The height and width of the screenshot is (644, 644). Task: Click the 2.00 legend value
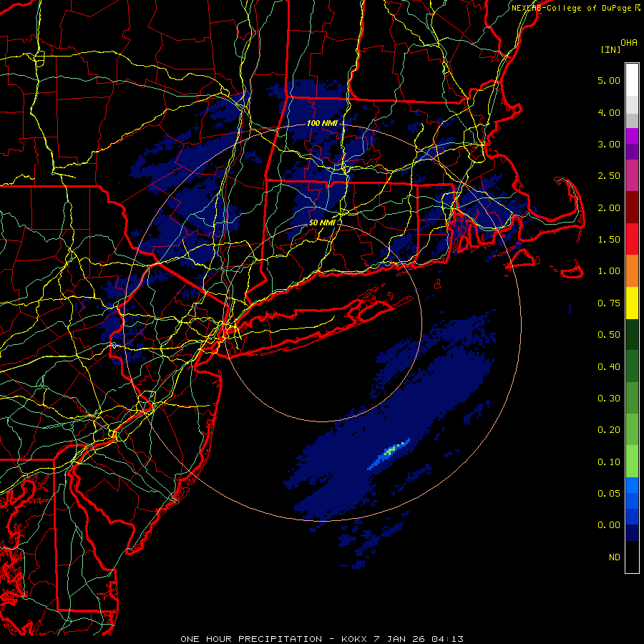pyautogui.click(x=609, y=208)
